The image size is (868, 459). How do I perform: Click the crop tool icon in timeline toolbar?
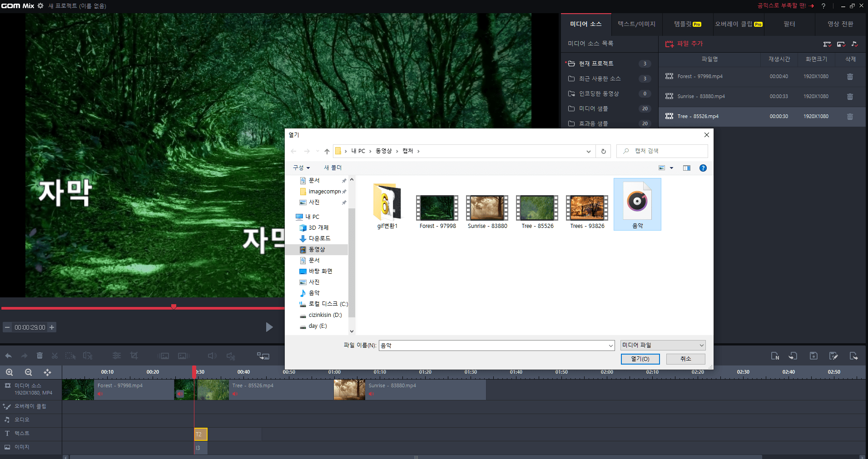click(134, 355)
